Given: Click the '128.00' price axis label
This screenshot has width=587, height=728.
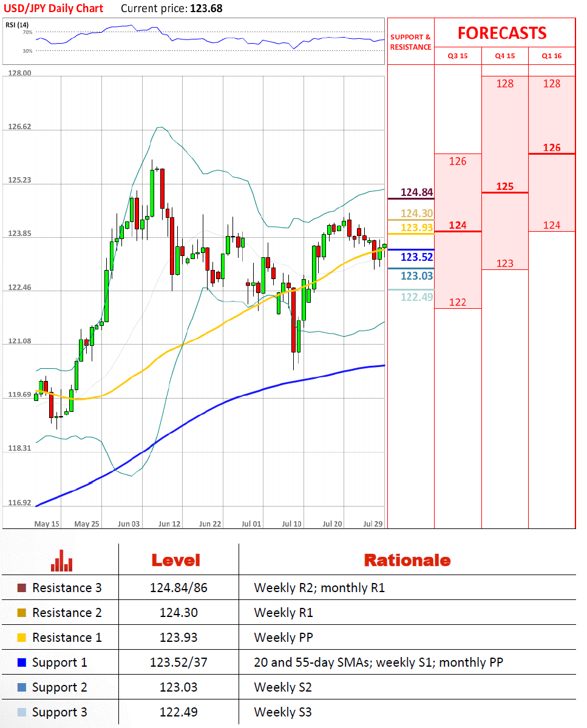Looking at the screenshot, I should [x=19, y=73].
